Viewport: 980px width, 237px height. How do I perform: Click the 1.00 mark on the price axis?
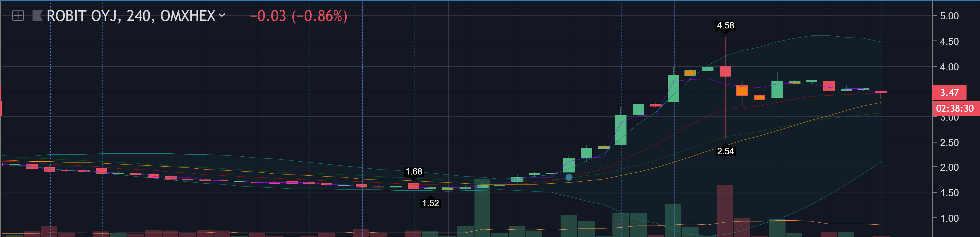tap(949, 218)
